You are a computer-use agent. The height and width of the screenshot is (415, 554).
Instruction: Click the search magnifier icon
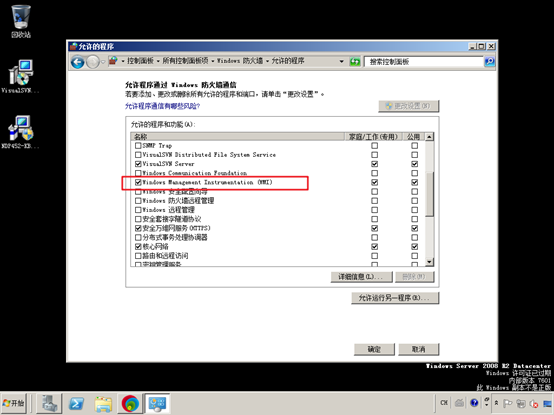click(x=489, y=61)
